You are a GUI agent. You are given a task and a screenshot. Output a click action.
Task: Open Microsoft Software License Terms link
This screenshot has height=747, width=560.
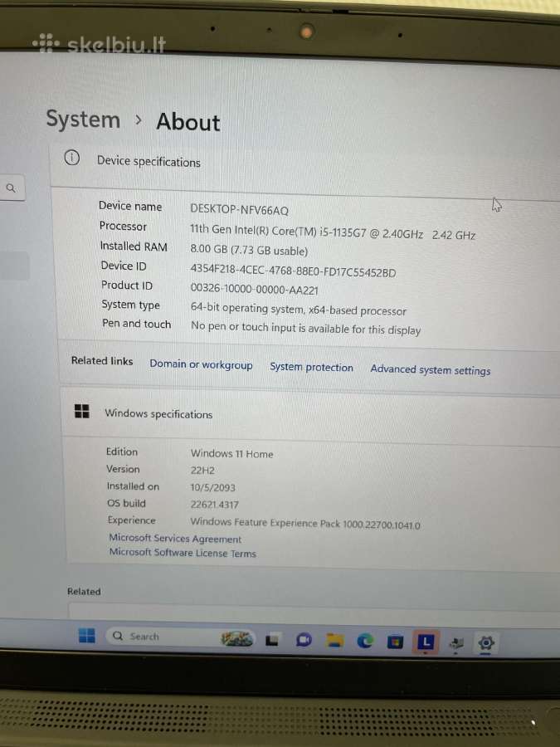(183, 553)
